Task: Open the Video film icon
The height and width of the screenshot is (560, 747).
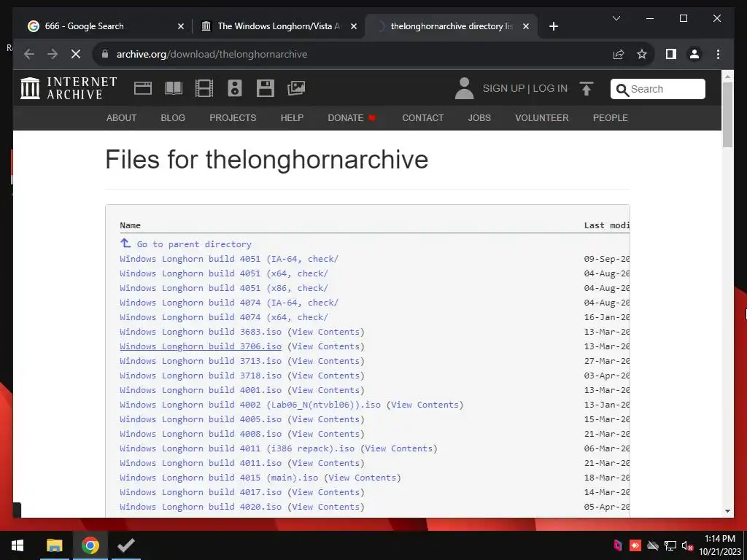Action: [x=204, y=88]
